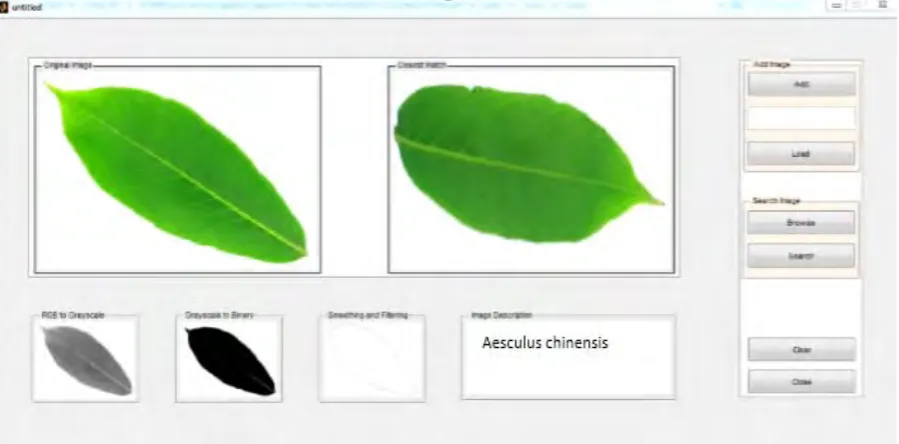
Task: Click the Browse button
Action: [801, 223]
